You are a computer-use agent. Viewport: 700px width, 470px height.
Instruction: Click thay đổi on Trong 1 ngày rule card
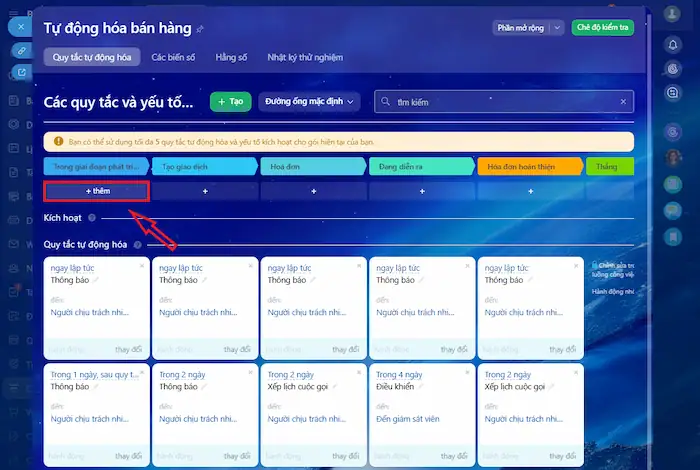[129, 456]
